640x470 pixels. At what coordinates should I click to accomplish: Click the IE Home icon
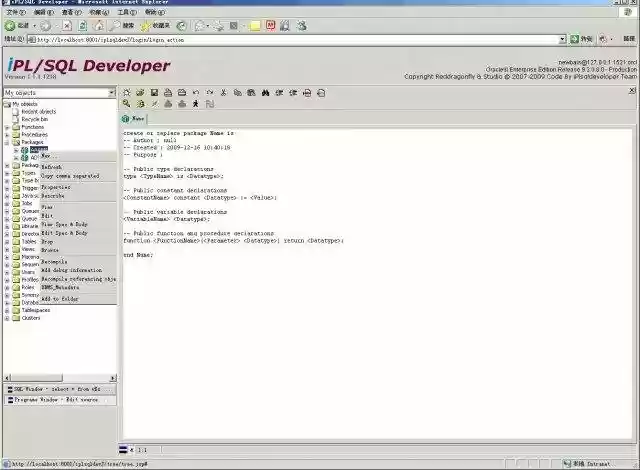[x=99, y=26]
